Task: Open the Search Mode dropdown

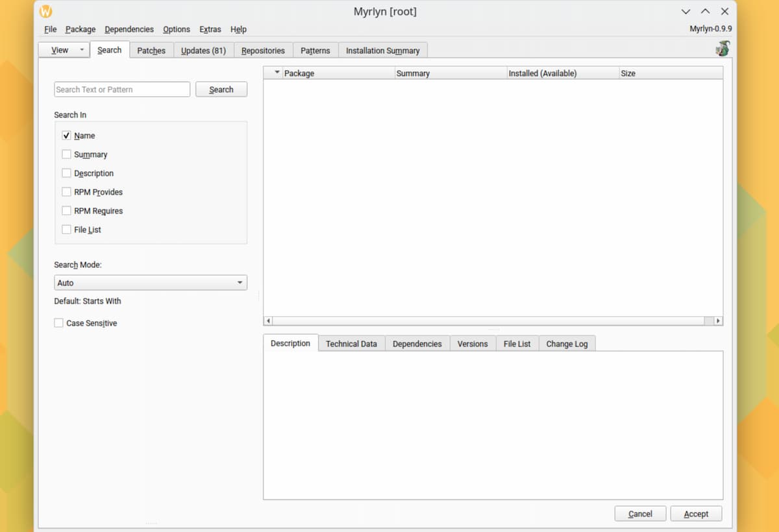Action: point(150,283)
